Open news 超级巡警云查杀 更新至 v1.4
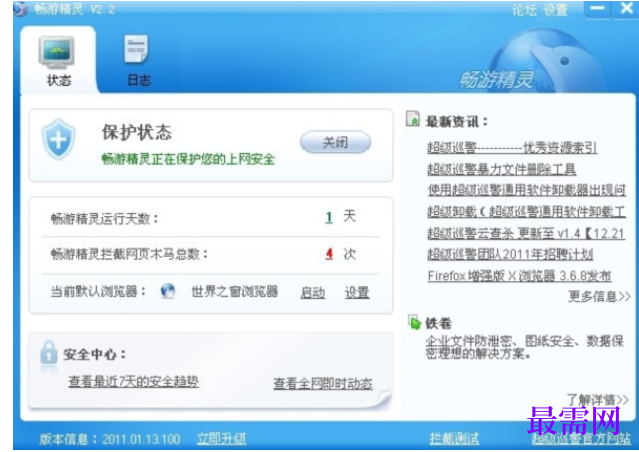Image resolution: width=639 pixels, height=452 pixels. click(526, 233)
